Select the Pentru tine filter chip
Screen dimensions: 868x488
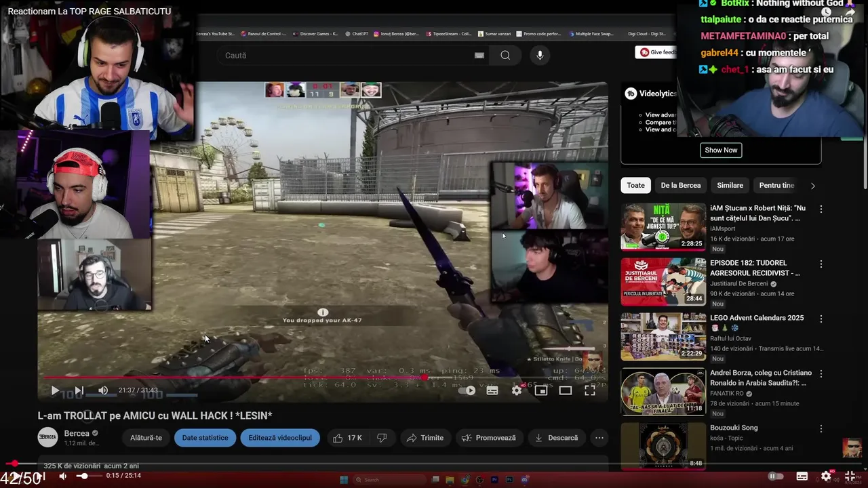tap(776, 186)
